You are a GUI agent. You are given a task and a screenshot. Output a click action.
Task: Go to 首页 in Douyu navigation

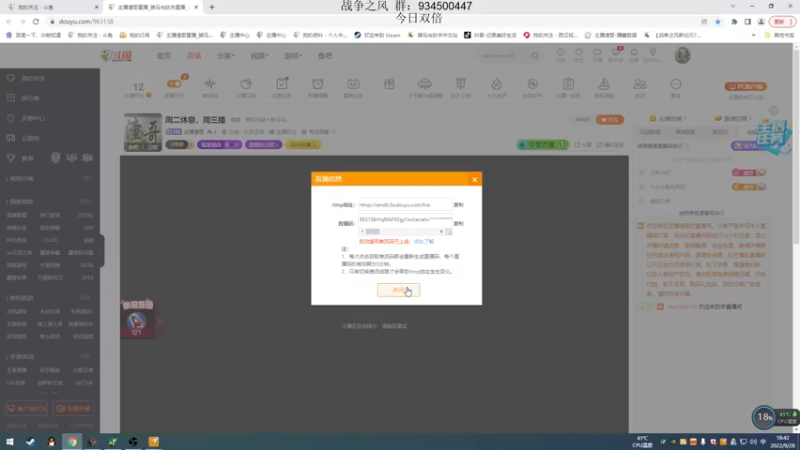point(164,56)
